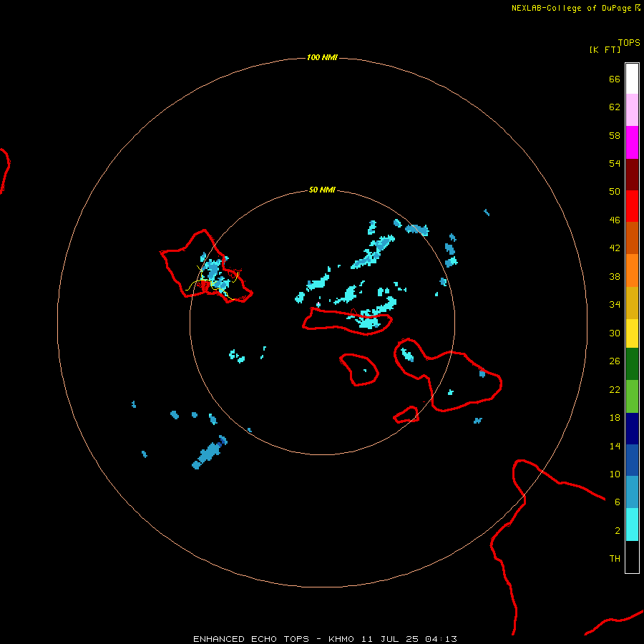Select the light green legend swatch
The image size is (644, 644).
632,396
